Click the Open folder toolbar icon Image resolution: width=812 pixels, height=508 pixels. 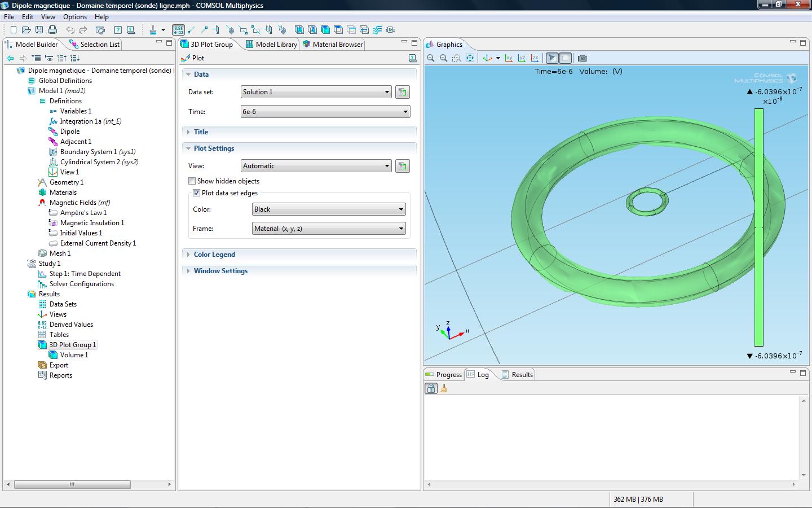click(26, 30)
